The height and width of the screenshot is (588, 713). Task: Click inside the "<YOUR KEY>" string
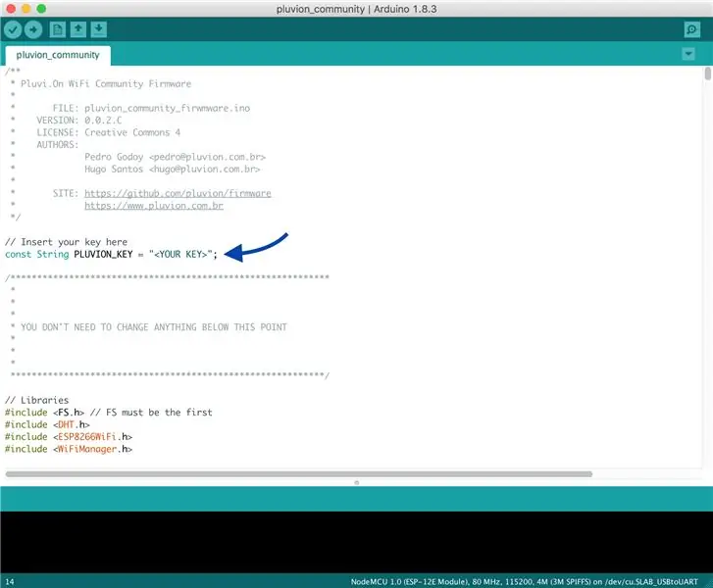pos(182,255)
